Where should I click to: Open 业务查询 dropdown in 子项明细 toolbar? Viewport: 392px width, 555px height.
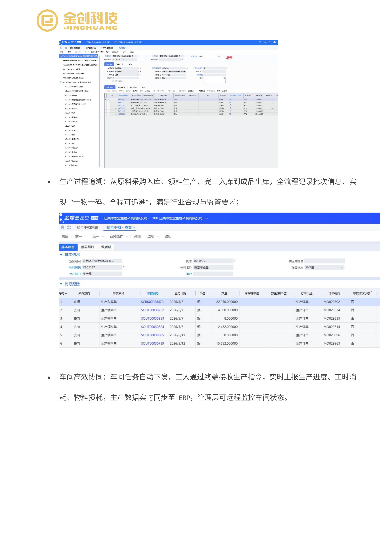click(192, 91)
